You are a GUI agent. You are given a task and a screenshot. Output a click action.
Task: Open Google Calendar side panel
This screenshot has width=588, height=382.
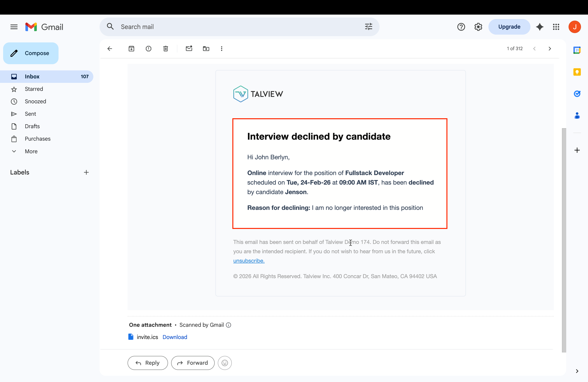pyautogui.click(x=577, y=50)
